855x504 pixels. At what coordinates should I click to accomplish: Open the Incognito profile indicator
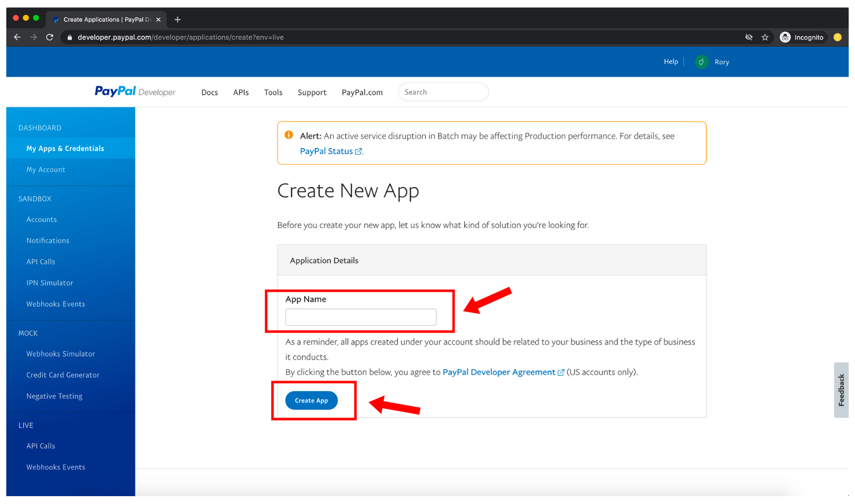click(x=802, y=37)
